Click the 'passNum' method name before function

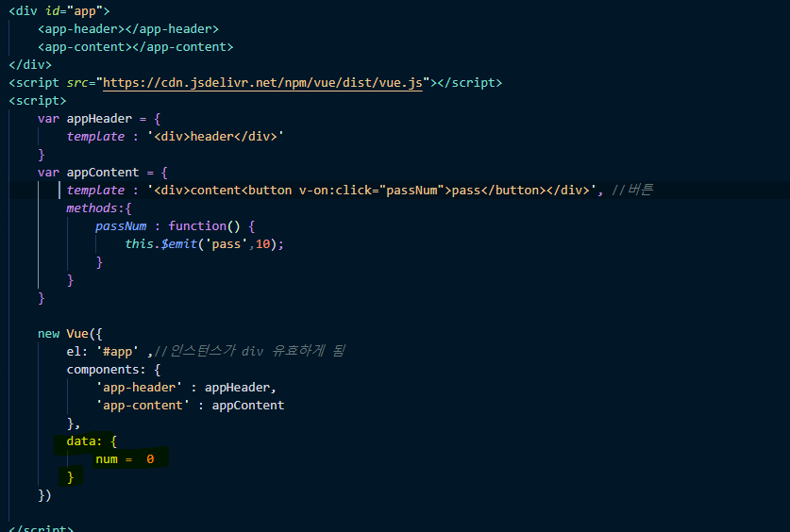(x=121, y=226)
